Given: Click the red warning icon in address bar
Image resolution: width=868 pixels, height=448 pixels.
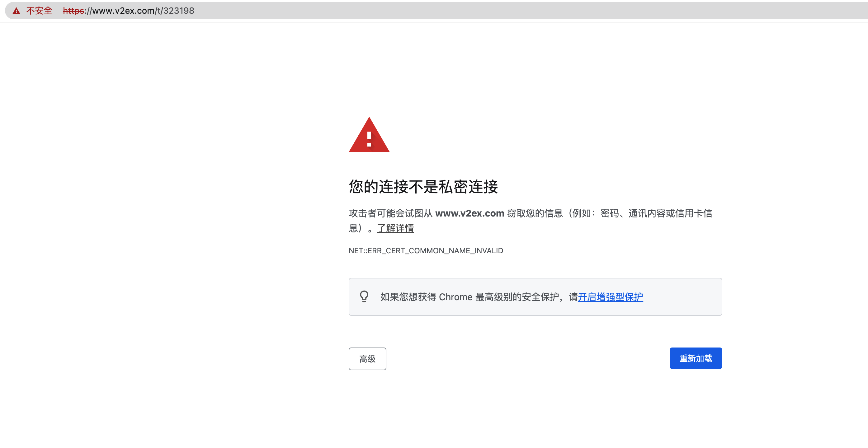Looking at the screenshot, I should (16, 11).
